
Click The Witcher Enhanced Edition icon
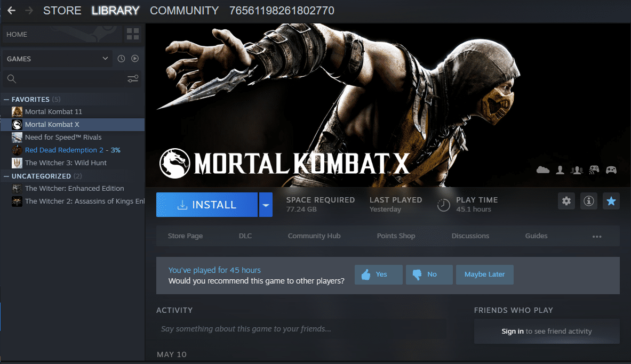17,189
